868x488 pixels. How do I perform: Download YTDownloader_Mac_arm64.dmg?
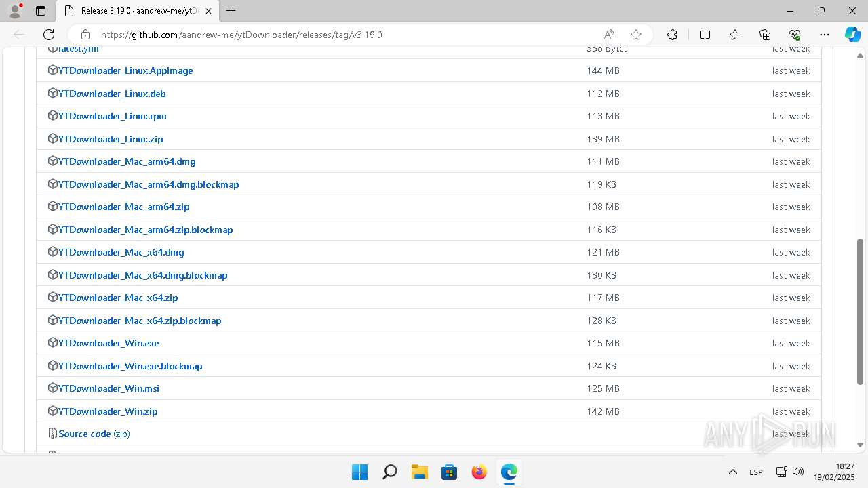(x=127, y=161)
